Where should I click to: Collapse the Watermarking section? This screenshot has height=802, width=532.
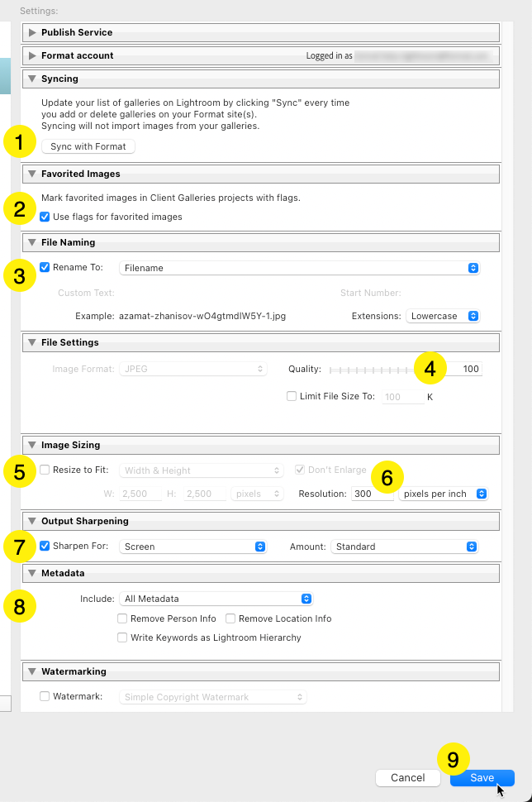[x=32, y=671]
